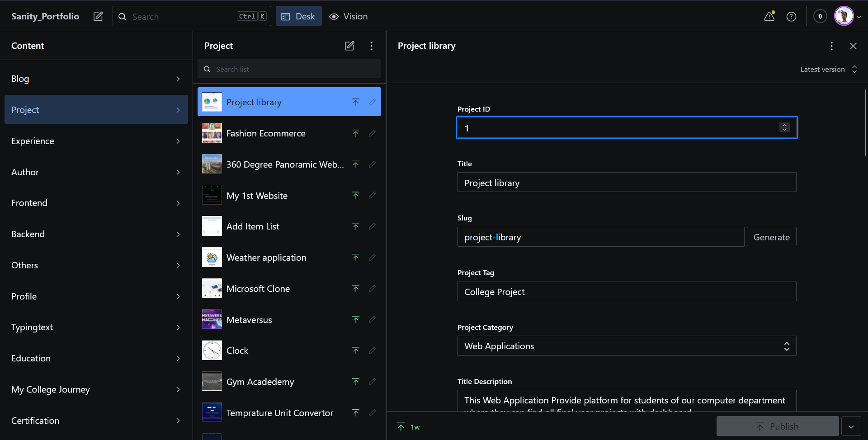The width and height of the screenshot is (868, 440).
Task: Click the published status icon on Metaversus
Action: coord(356,320)
